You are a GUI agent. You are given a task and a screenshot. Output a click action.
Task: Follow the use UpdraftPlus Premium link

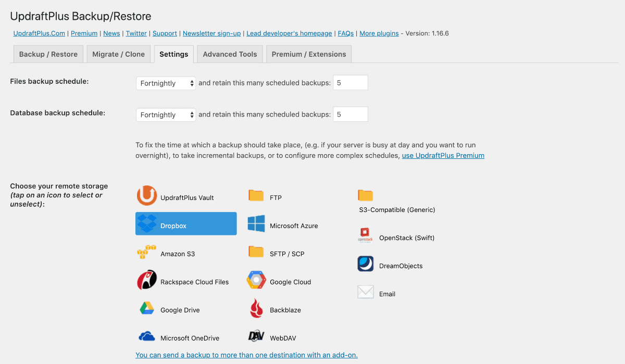coord(443,155)
